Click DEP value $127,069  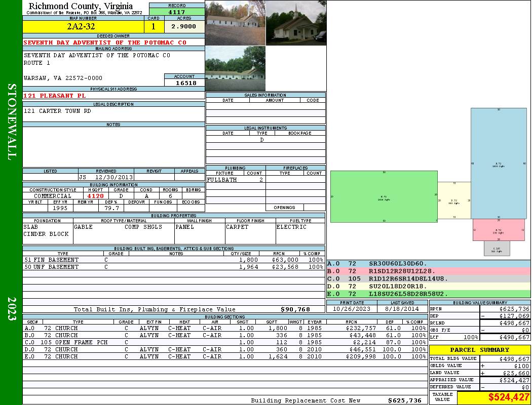pyautogui.click(x=514, y=316)
